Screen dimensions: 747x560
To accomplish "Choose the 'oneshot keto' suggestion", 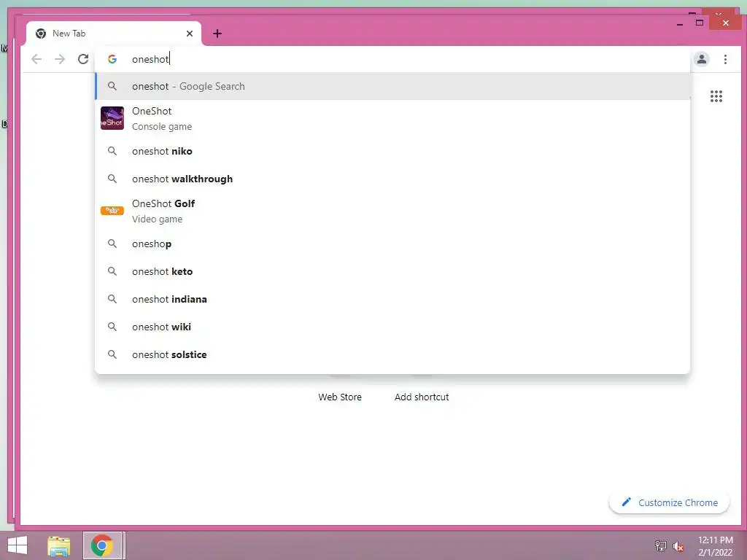I will click(392, 271).
